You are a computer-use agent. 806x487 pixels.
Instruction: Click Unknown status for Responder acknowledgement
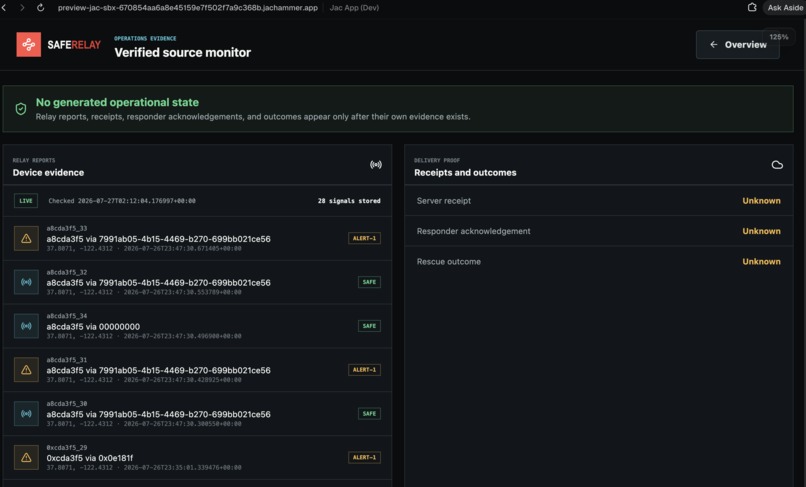[x=761, y=231]
